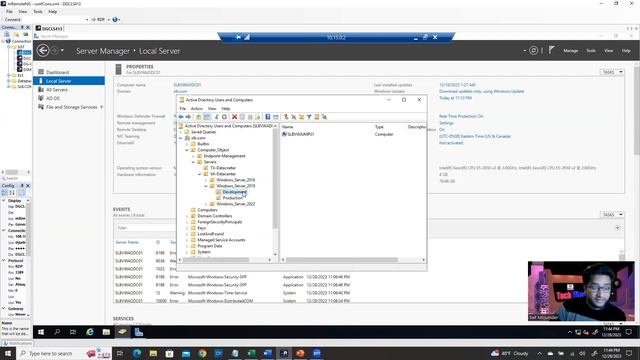Expand the Windows_Server_2016 OU
Viewport: 640px width, 360px height.
(x=206, y=180)
